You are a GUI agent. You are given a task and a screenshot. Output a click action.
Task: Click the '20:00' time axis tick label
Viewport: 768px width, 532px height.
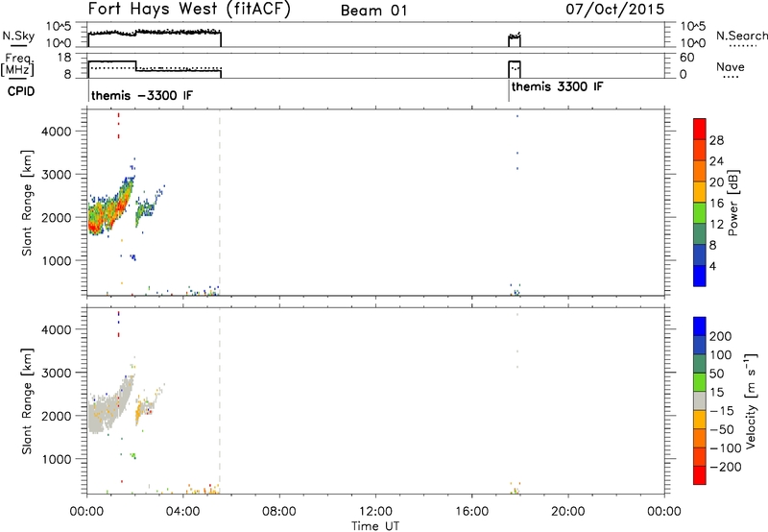567,512
